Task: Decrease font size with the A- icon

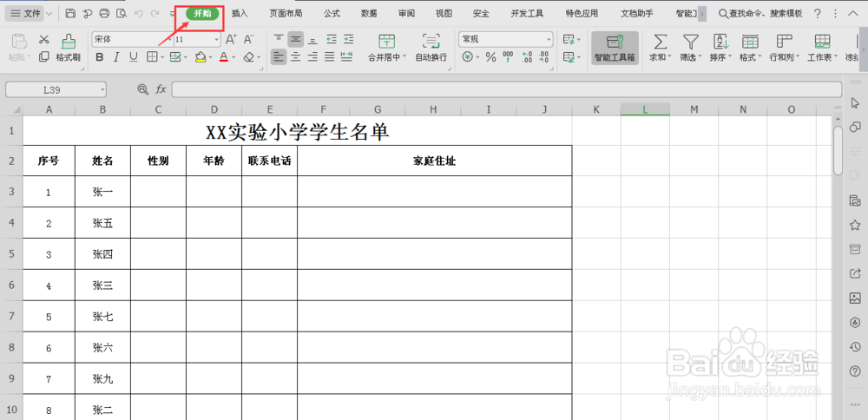Action: 248,39
